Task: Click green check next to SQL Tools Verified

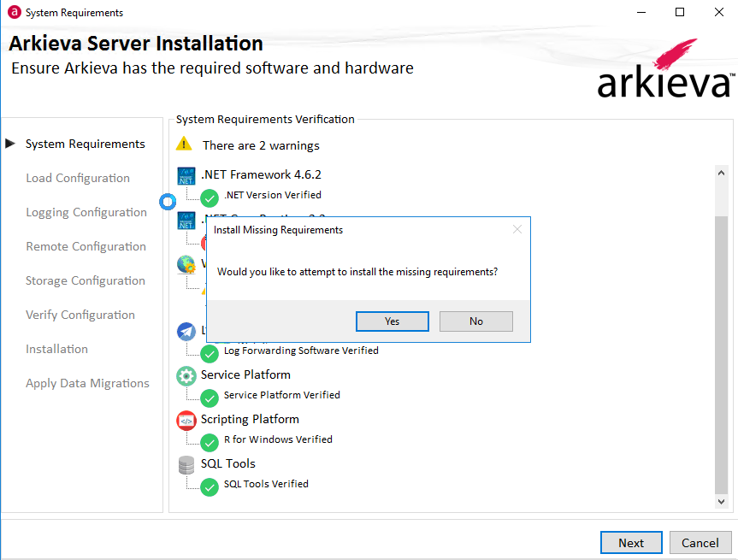Action: click(210, 487)
